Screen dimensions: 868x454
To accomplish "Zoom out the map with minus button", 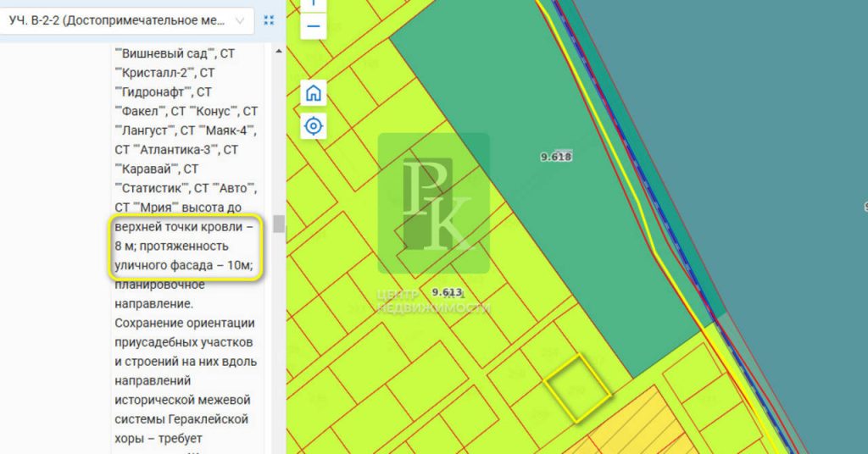I will [x=314, y=26].
